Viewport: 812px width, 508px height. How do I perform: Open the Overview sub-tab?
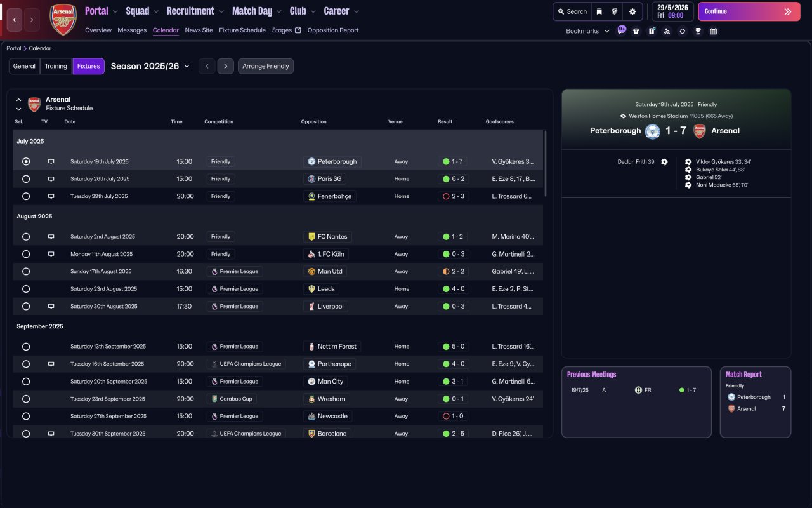point(98,30)
